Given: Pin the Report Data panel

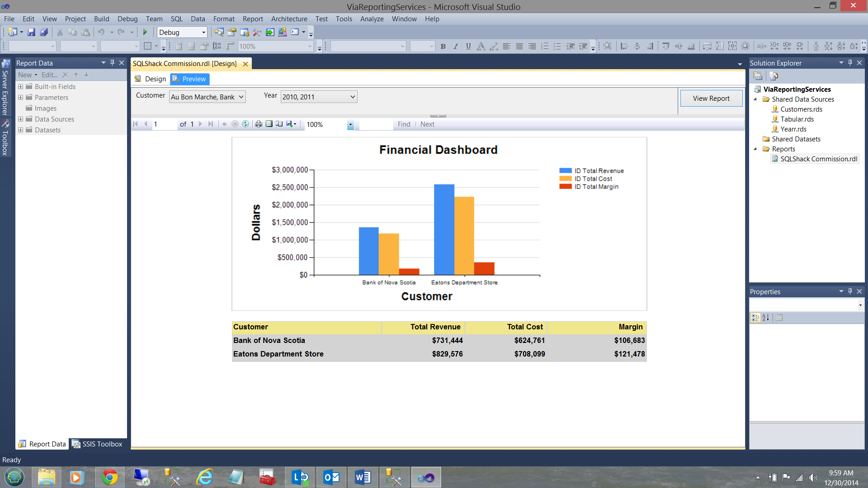Looking at the screenshot, I should pyautogui.click(x=113, y=63).
